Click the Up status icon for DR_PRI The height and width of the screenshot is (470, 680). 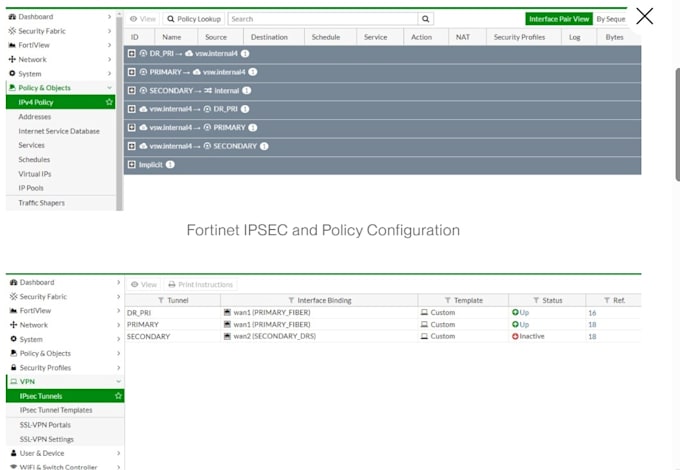515,312
